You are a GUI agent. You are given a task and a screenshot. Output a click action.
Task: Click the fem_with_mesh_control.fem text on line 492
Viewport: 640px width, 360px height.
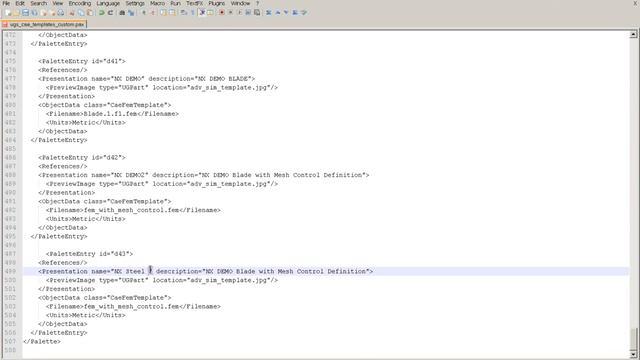tap(131, 210)
